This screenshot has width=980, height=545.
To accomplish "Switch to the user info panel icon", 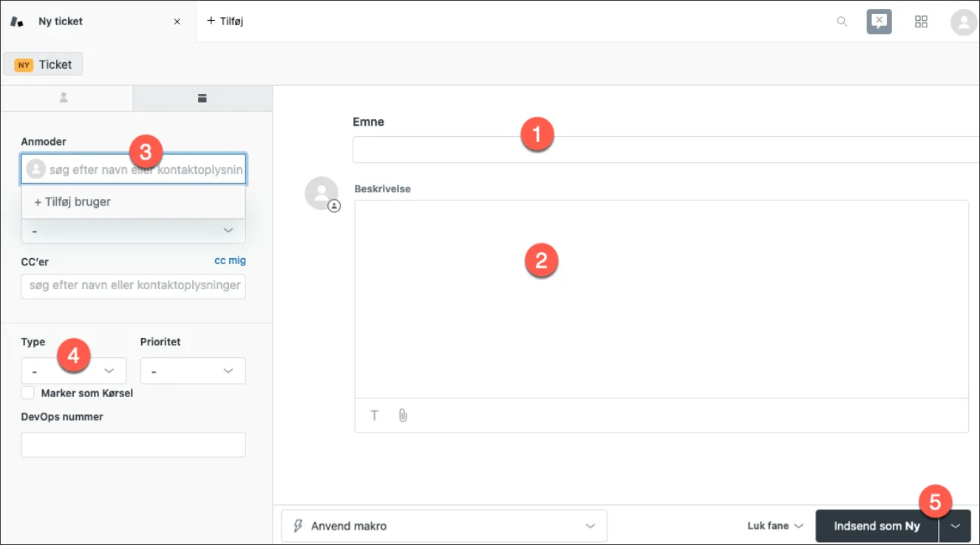I will click(x=64, y=98).
